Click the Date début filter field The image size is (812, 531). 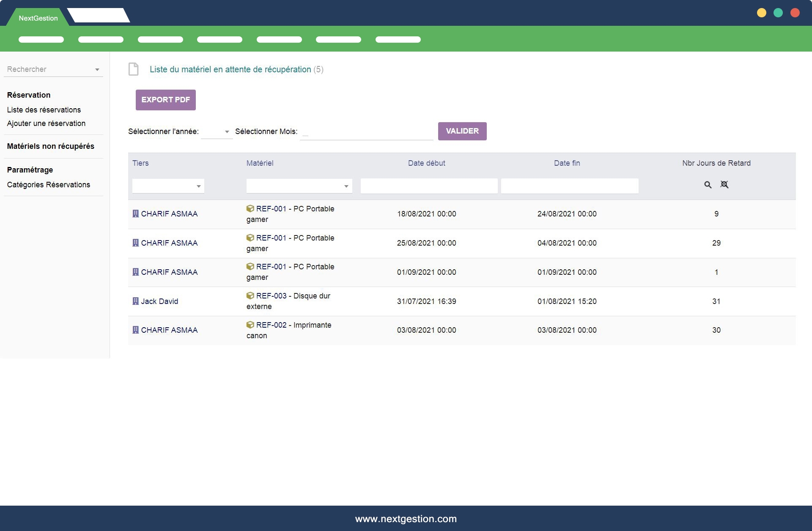[x=429, y=186]
